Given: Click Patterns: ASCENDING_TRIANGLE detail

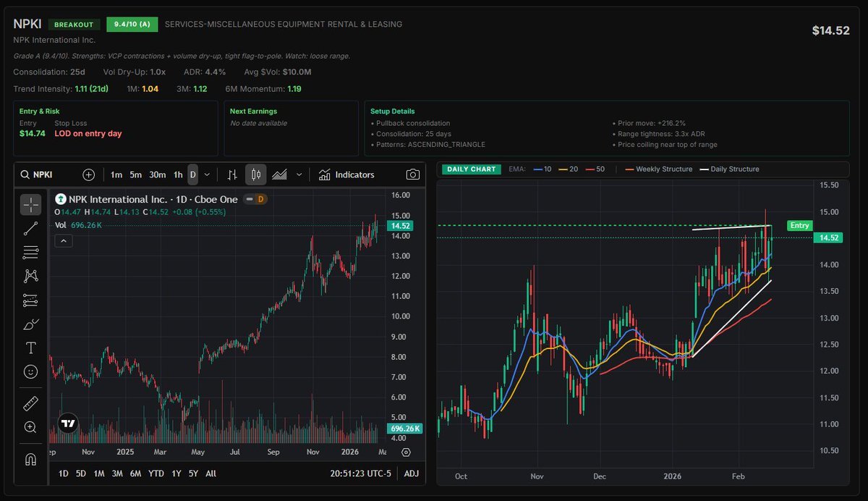Looking at the screenshot, I should (427, 145).
